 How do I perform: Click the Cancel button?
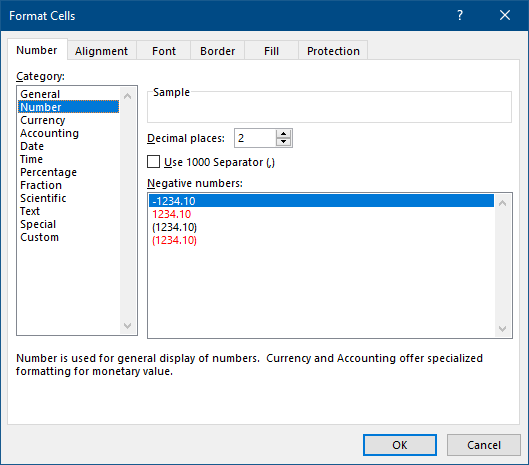point(484,445)
